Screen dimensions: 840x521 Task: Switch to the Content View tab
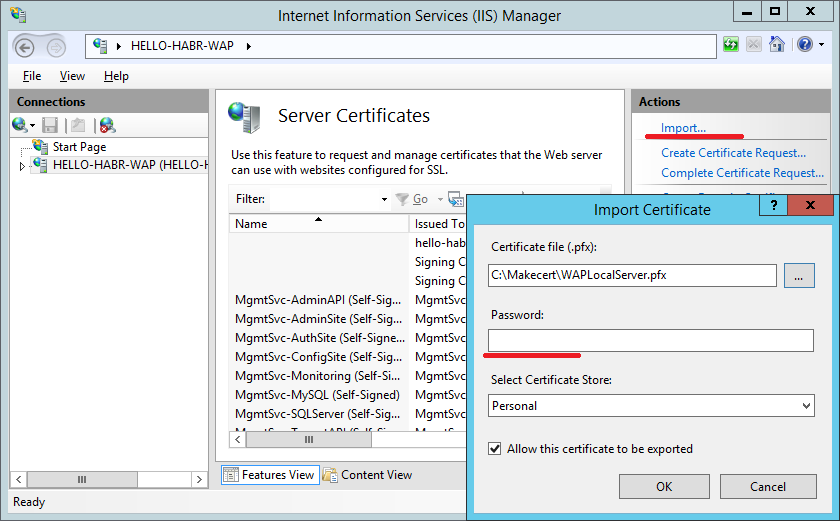[x=367, y=475]
